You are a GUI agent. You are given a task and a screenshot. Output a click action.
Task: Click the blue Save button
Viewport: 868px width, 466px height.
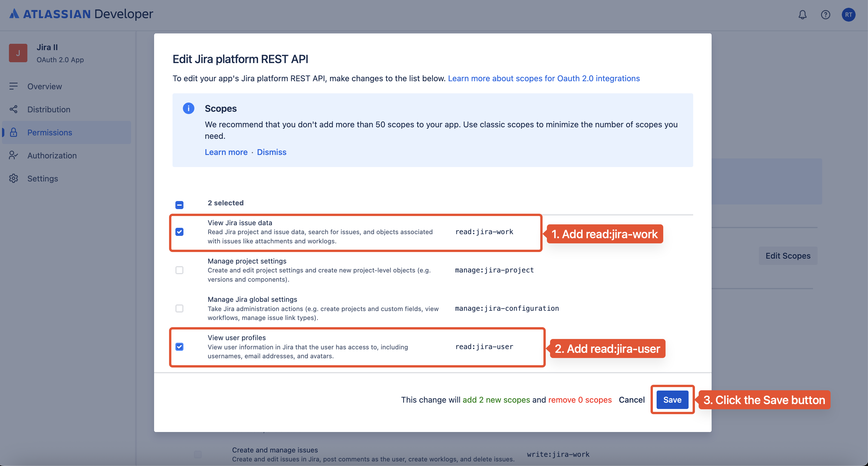click(x=672, y=400)
